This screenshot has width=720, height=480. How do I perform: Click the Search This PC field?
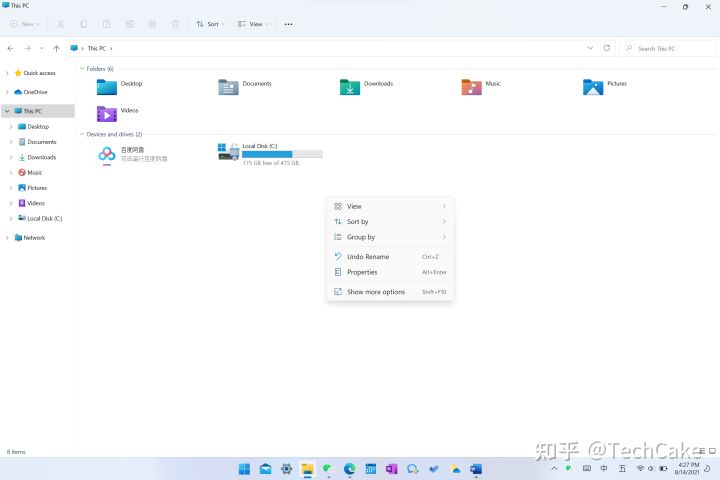[x=668, y=48]
